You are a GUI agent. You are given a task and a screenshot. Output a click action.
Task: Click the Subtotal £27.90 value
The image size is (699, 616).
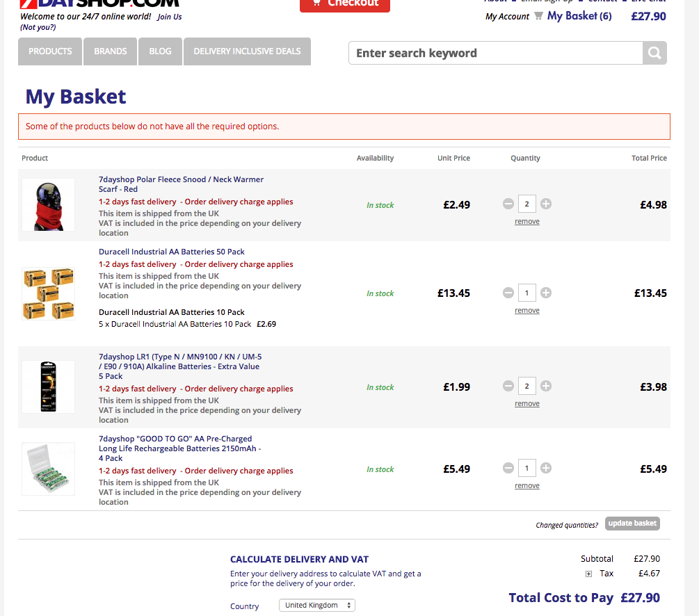tap(647, 559)
